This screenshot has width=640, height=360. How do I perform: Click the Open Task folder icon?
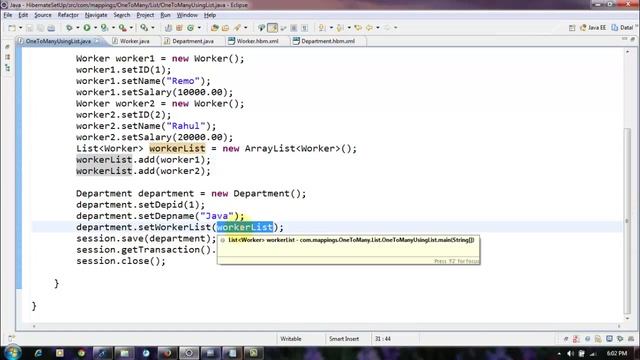225,28
